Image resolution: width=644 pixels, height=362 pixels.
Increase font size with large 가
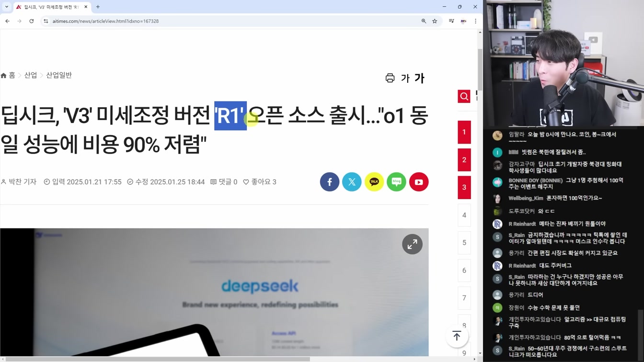(x=420, y=78)
